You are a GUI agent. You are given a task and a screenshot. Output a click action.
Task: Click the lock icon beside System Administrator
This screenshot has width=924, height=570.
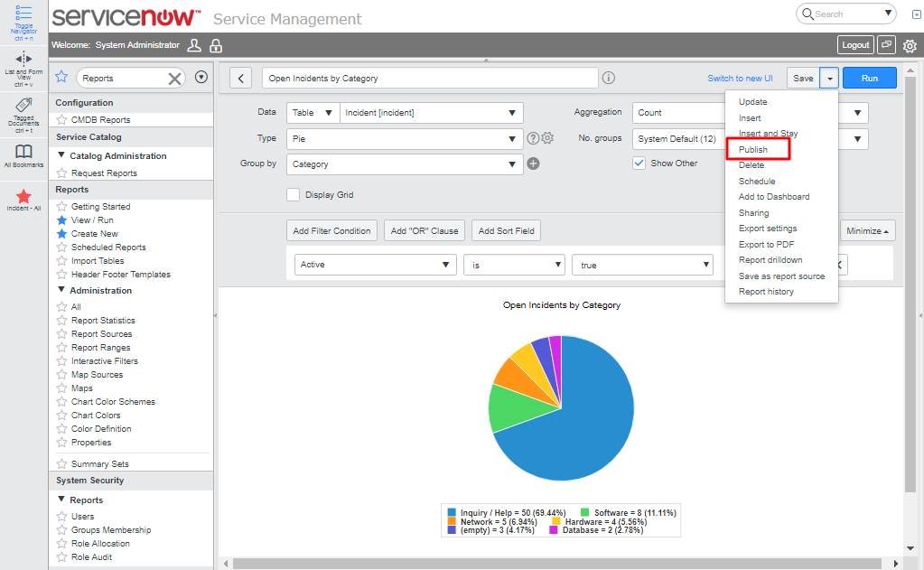coord(216,45)
